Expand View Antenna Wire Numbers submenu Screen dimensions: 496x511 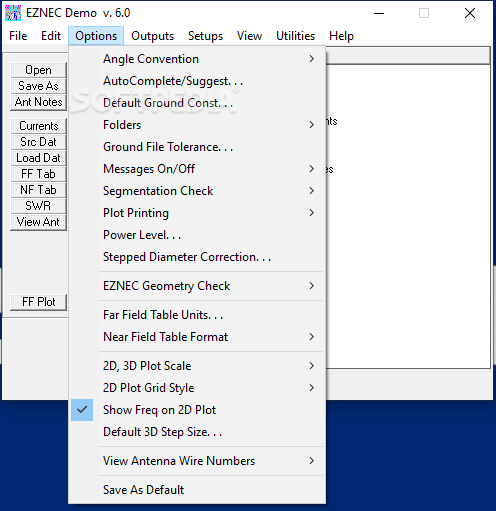(x=197, y=461)
